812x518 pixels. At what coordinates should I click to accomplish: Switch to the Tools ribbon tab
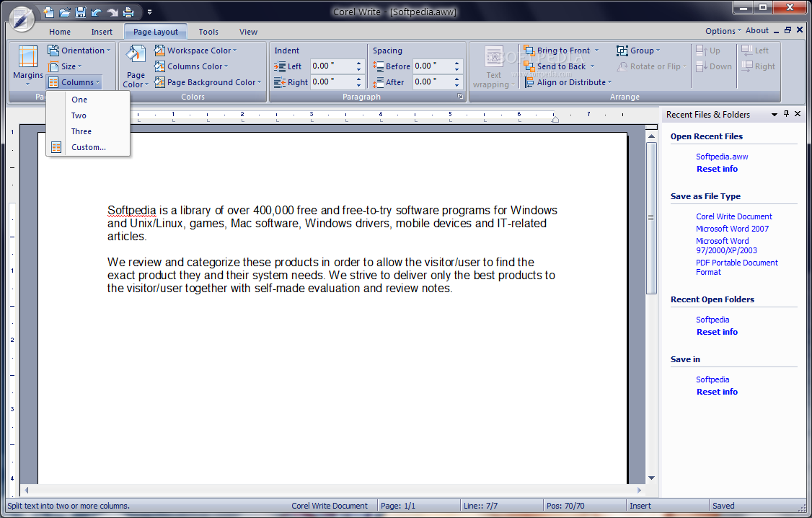click(x=208, y=32)
